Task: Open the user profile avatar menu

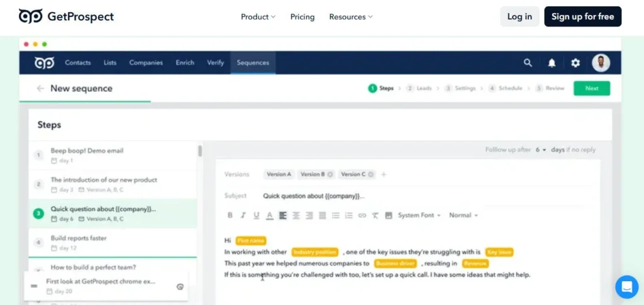Action: click(601, 63)
